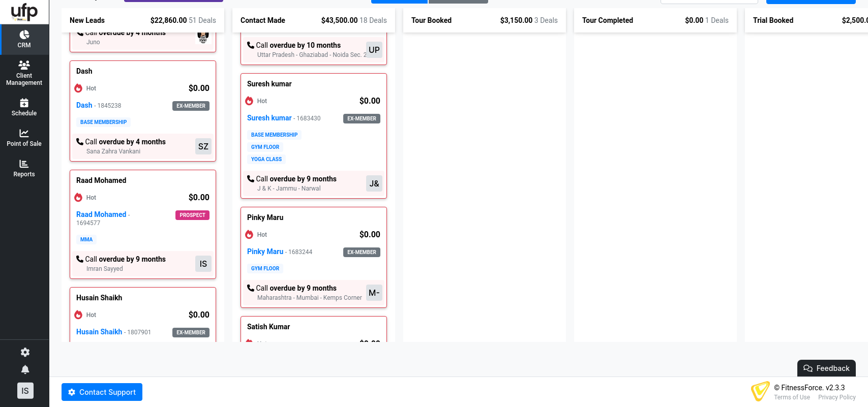868x407 pixels.
Task: Go to the Schedule calendar icon
Action: tap(24, 103)
